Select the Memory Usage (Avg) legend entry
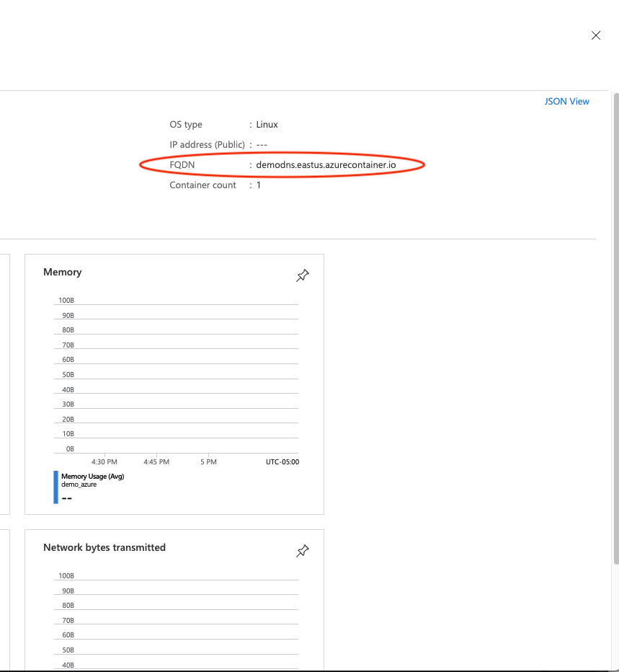Screen dimensions: 619x672 92,477
